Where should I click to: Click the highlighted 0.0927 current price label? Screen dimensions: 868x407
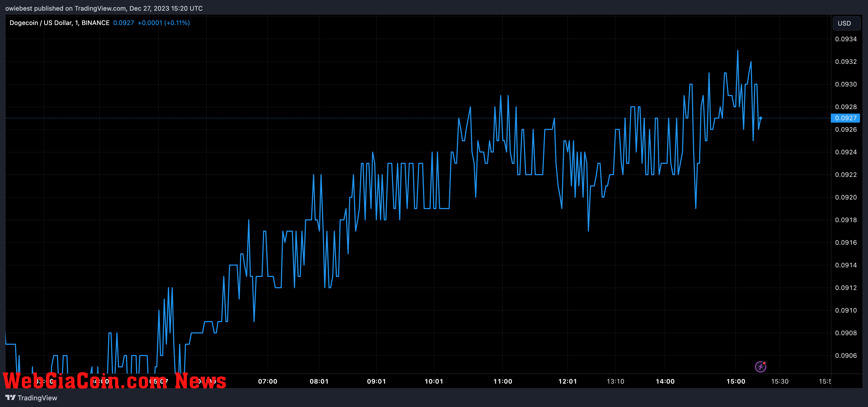(x=845, y=118)
